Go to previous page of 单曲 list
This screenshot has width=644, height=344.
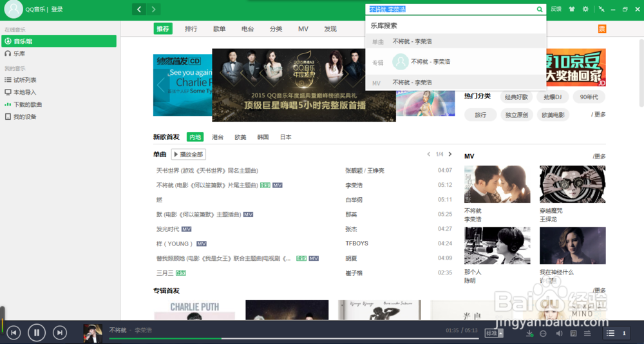(429, 154)
